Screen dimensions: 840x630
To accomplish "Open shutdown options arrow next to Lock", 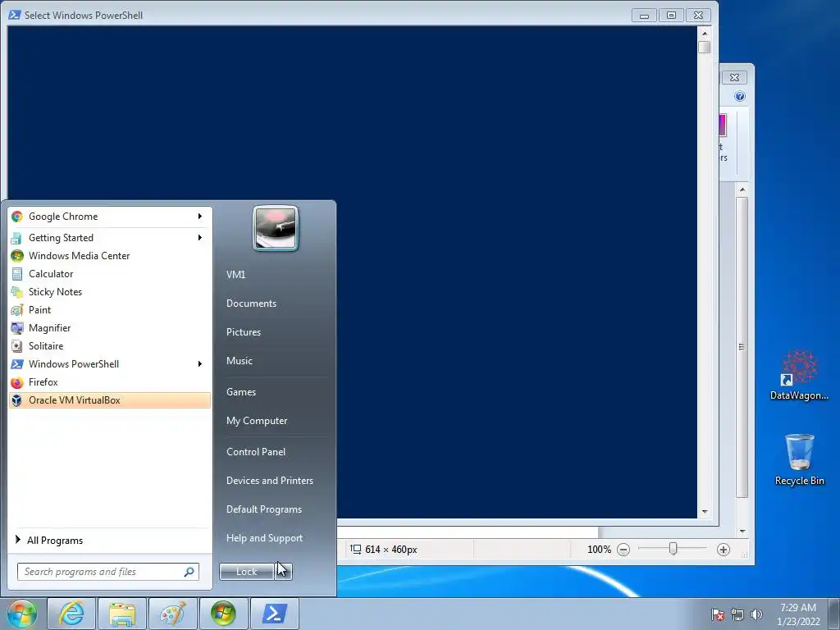I will click(284, 571).
